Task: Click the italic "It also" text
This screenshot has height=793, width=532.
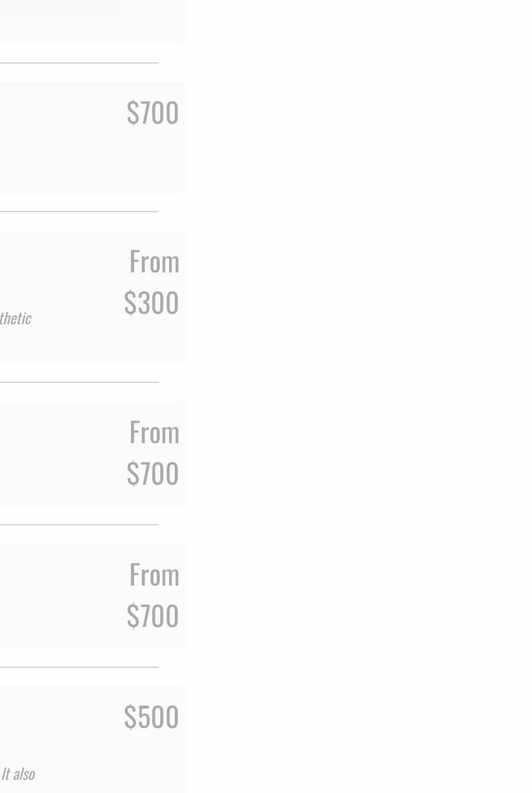Action: coord(18,774)
